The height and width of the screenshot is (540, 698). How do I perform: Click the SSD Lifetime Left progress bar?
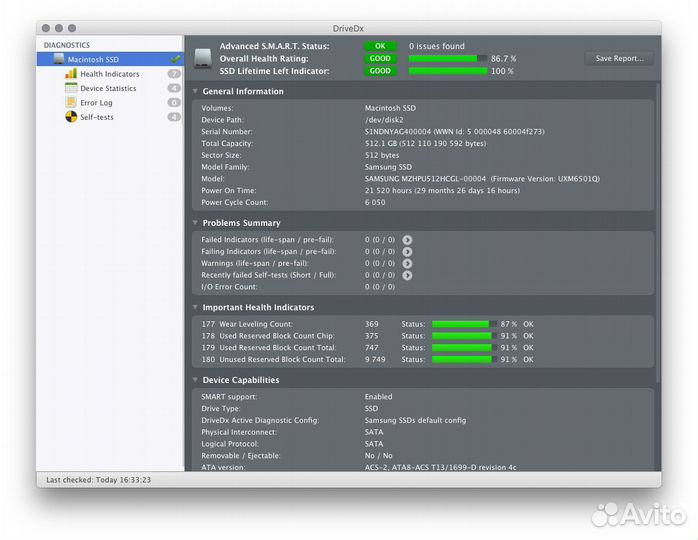point(447,71)
